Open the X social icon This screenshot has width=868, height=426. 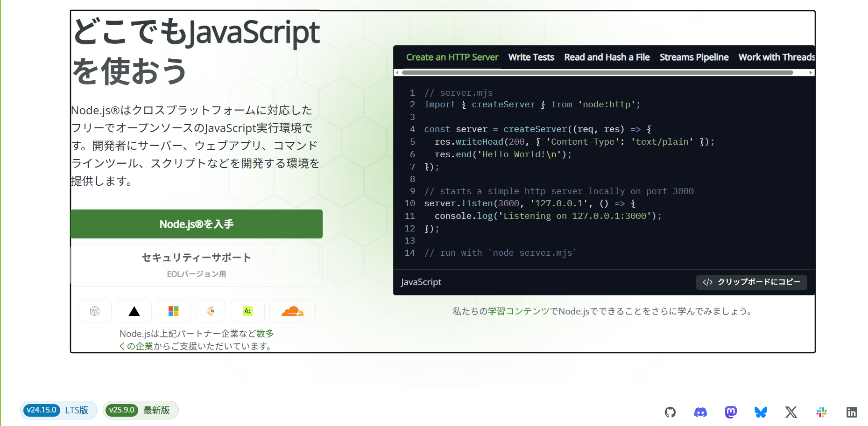coord(791,412)
